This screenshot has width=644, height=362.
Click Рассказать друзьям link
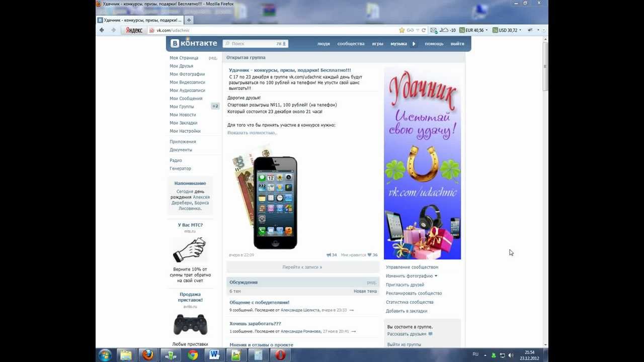pos(407,334)
